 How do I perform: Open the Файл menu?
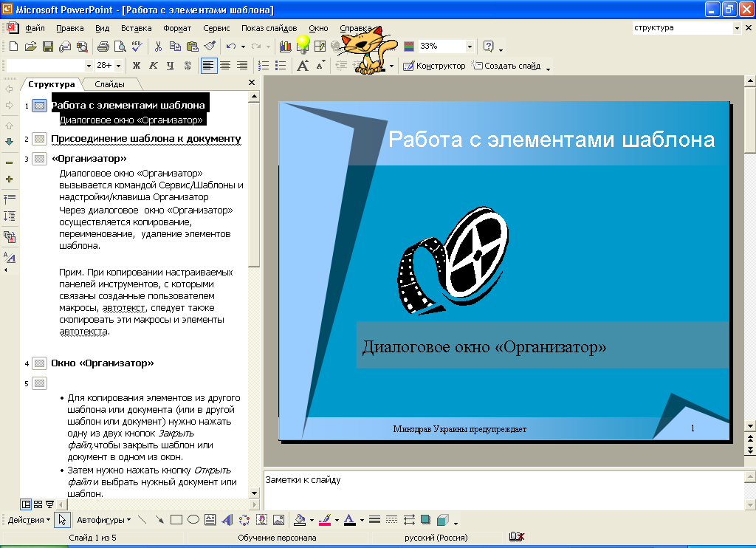(x=35, y=29)
